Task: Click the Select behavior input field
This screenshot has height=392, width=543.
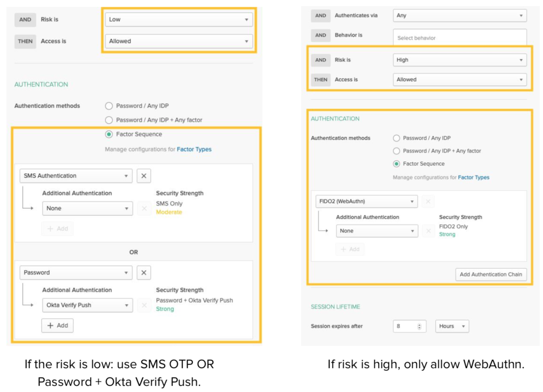Action: coord(459,38)
